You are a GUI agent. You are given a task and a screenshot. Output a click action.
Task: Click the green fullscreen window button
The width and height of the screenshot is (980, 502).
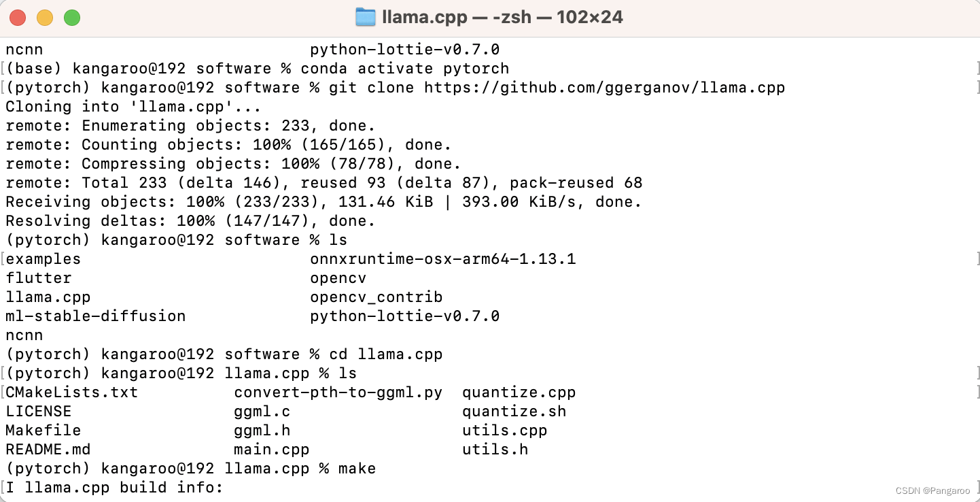point(72,18)
